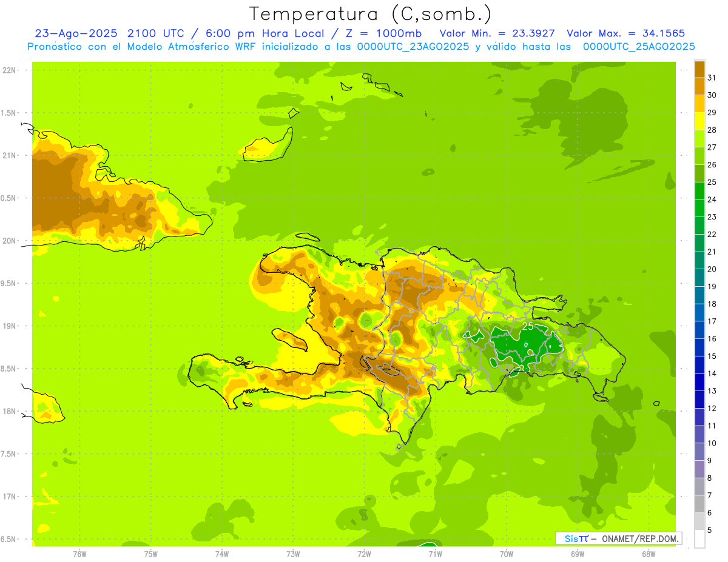Pick the colorbar swatch between 25 and 26
This screenshot has width=728, height=562.
699,173
